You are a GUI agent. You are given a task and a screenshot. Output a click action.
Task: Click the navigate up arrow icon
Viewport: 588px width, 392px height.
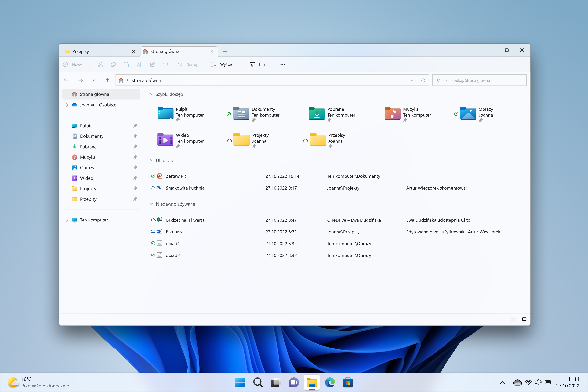point(107,80)
